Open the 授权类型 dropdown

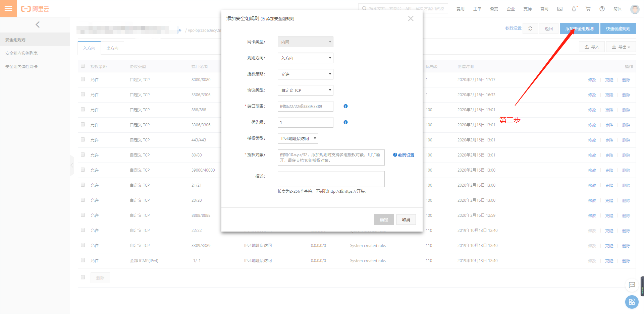coord(298,138)
